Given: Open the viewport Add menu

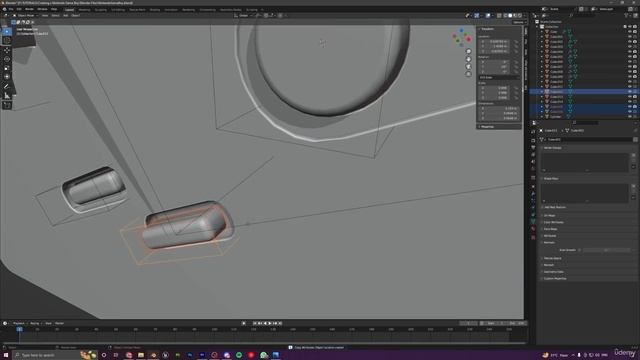Looking at the screenshot, I should [x=65, y=16].
